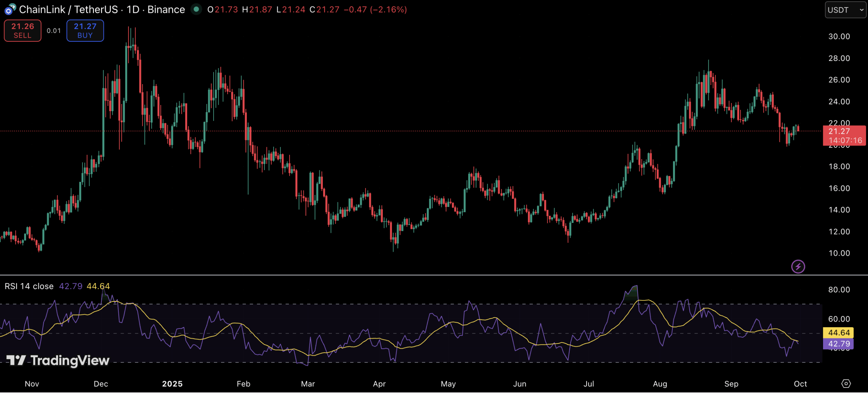Click the 30.00 price scale label

tap(839, 37)
